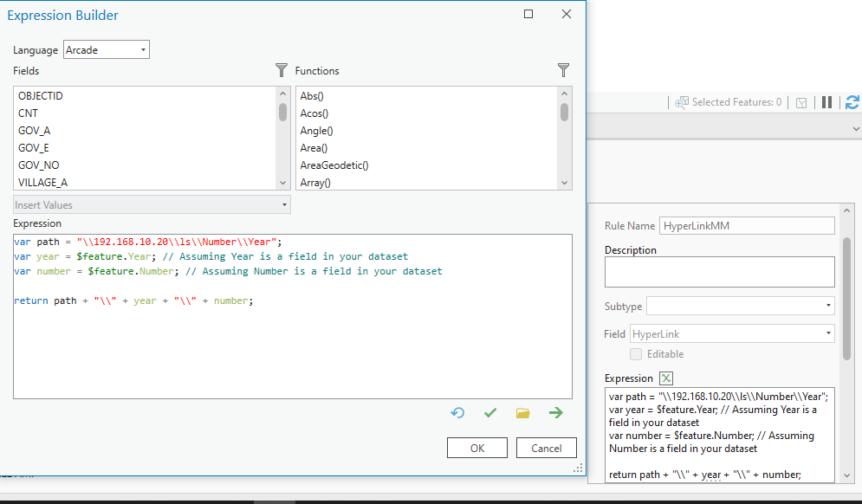The height and width of the screenshot is (504, 862).
Task: Click the OK button
Action: 476,448
